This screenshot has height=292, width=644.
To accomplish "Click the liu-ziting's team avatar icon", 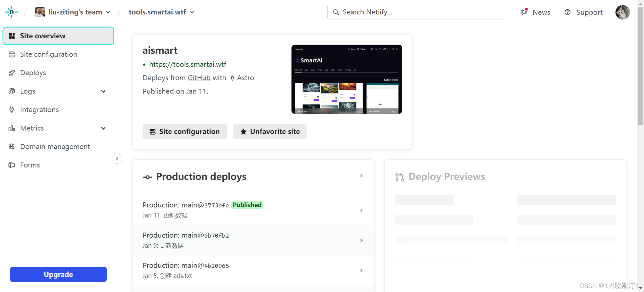I will tap(40, 12).
